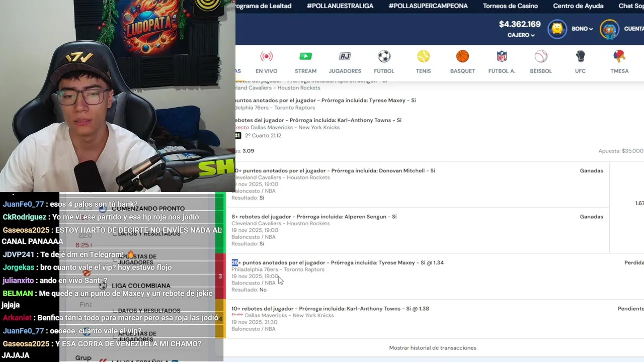
Task: Select the FUTBOL soccer ball icon
Action: [x=384, y=56]
